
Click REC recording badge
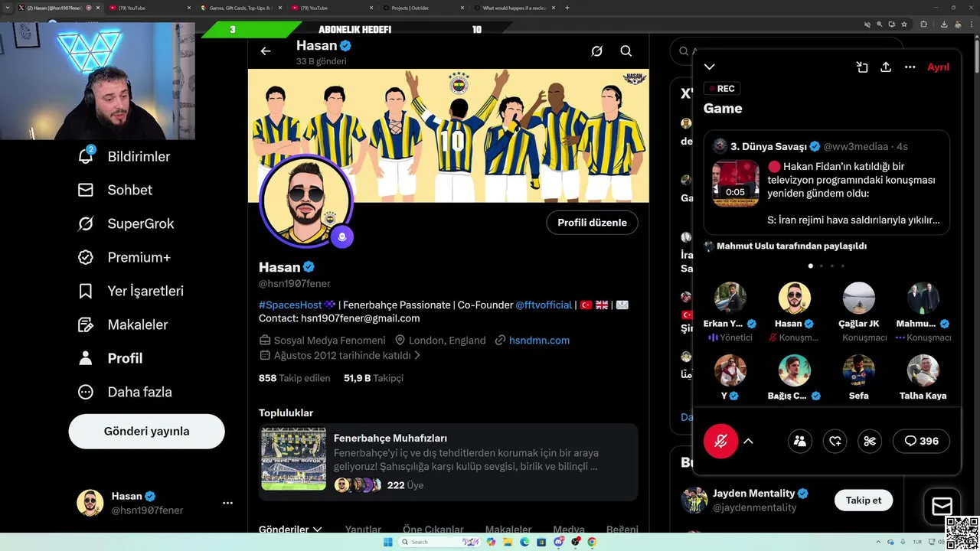(722, 89)
